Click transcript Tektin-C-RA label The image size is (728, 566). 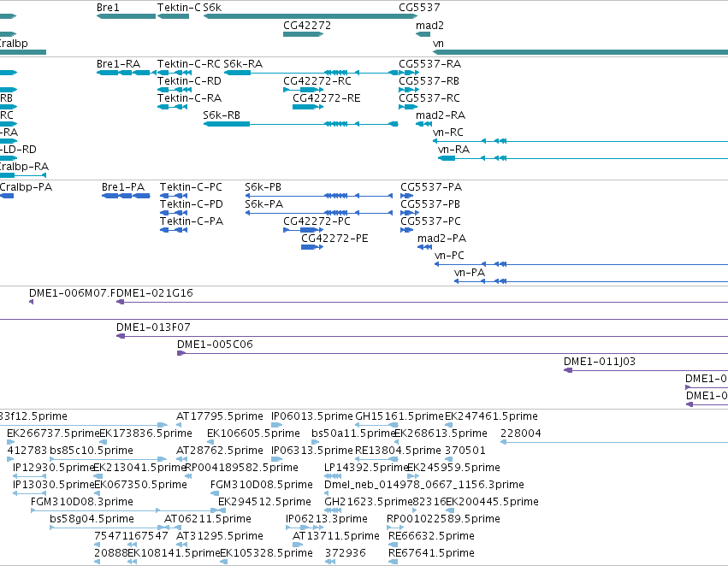click(189, 98)
